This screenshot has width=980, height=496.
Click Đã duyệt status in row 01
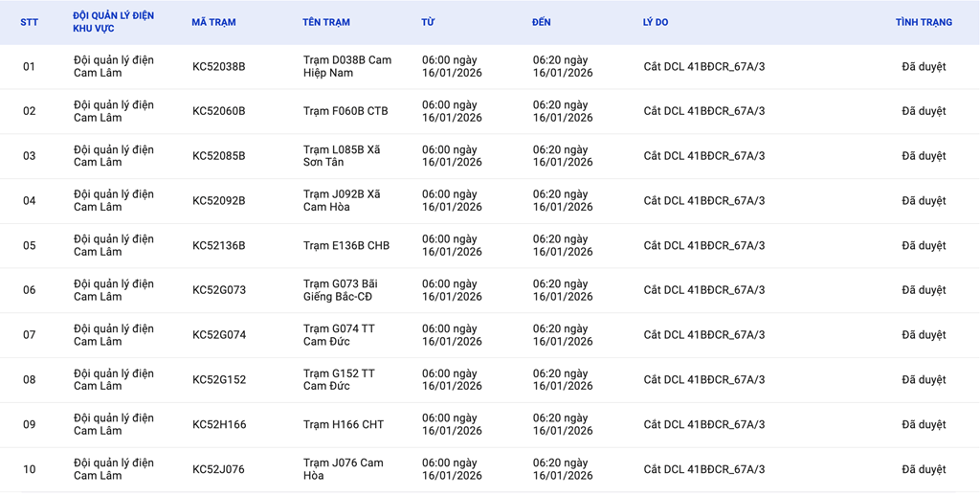924,67
